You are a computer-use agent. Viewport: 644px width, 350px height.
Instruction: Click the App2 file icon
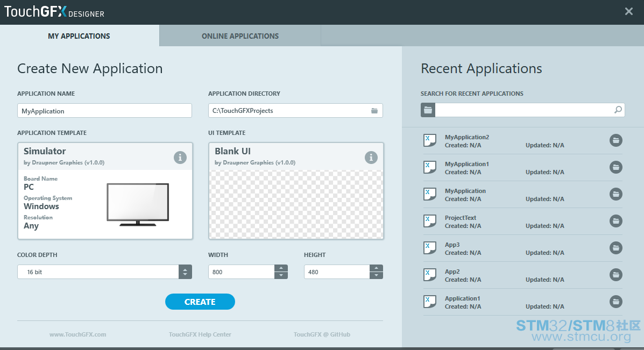[x=430, y=275]
